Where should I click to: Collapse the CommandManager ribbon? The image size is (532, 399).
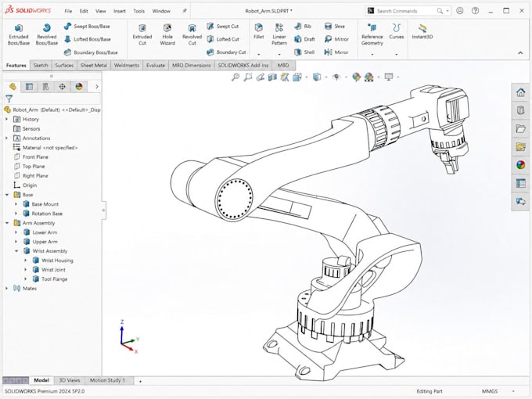520,53
